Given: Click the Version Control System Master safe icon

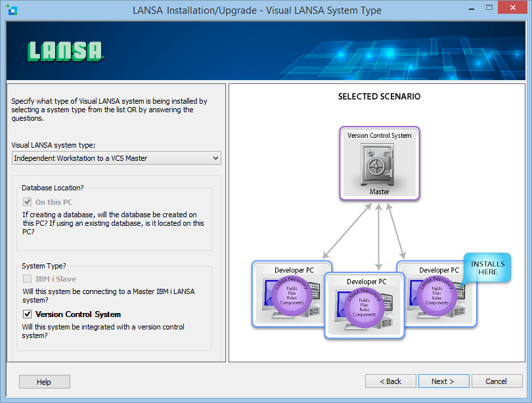Looking at the screenshot, I should (377, 164).
